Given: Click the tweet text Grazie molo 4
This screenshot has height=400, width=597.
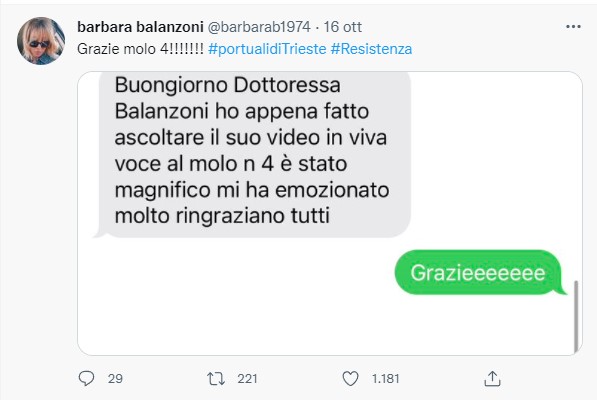Looking at the screenshot, I should click(x=140, y=49).
